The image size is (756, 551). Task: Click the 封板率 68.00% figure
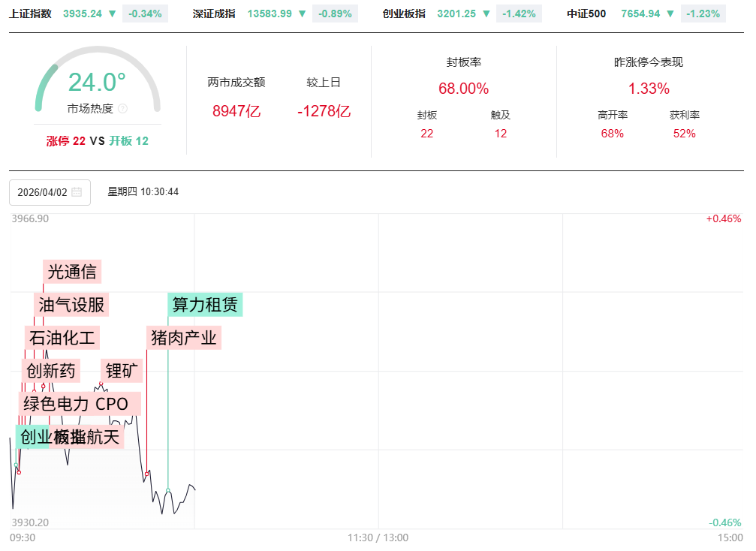463,89
